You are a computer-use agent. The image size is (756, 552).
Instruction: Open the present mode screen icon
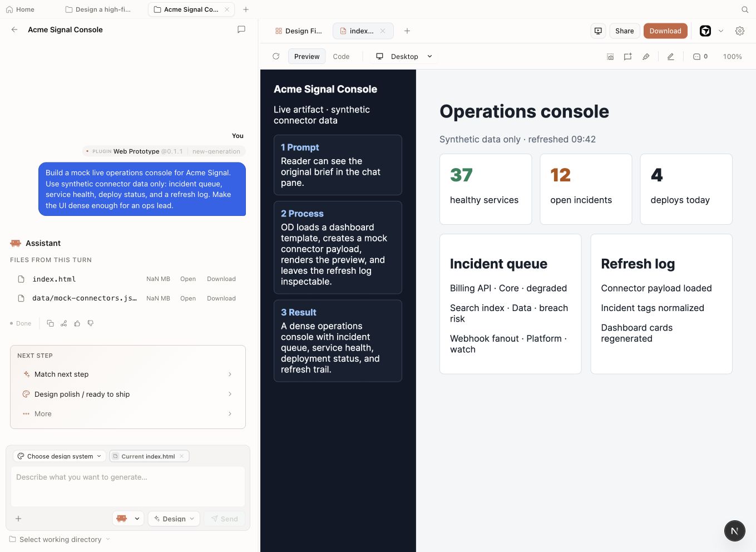pos(598,31)
